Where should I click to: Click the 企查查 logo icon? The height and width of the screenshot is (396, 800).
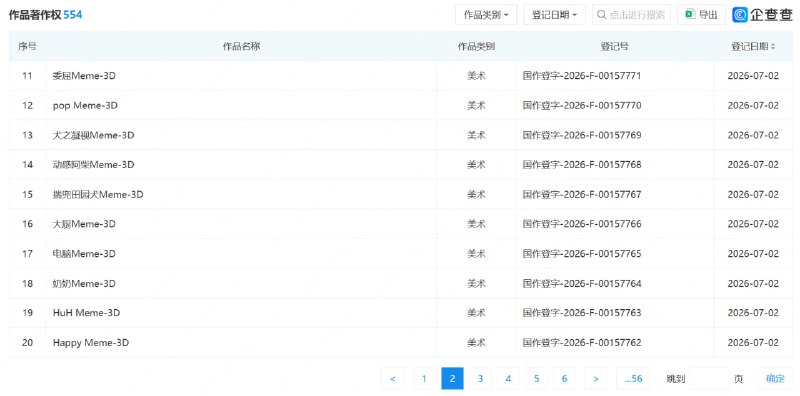(740, 15)
